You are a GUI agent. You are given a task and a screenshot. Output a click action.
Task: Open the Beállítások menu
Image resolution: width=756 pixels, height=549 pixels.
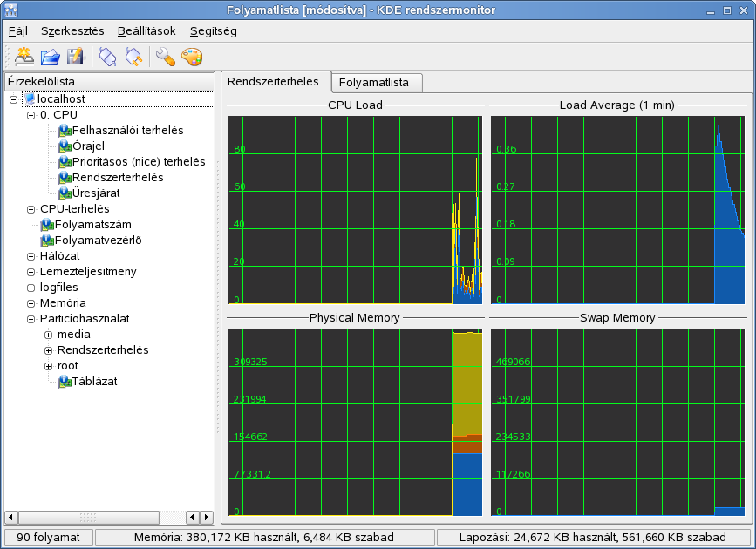(x=146, y=31)
